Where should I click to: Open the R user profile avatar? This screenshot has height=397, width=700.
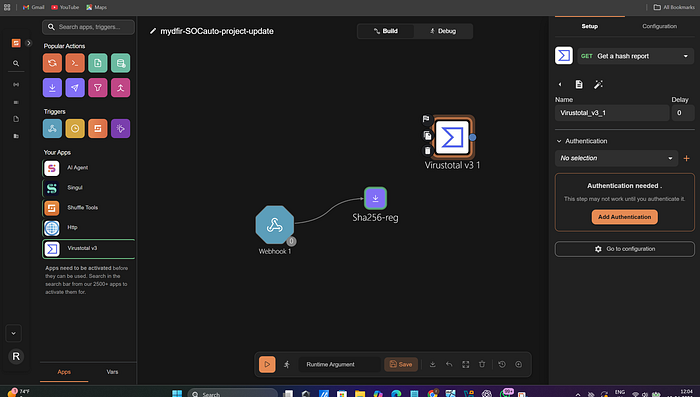[x=16, y=356]
